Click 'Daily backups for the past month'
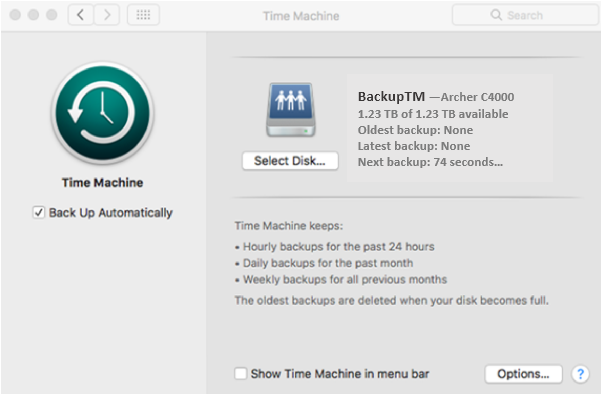This screenshot has width=602, height=404. (328, 263)
